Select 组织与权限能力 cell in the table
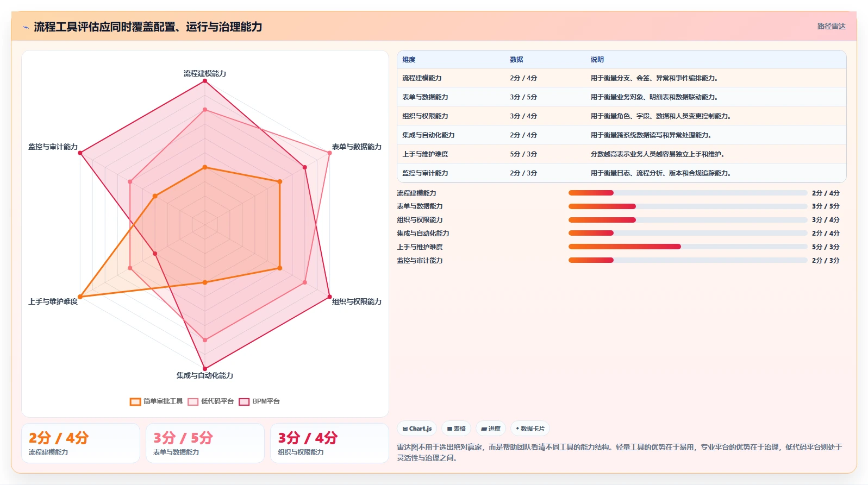This screenshot has width=868, height=485. [425, 116]
